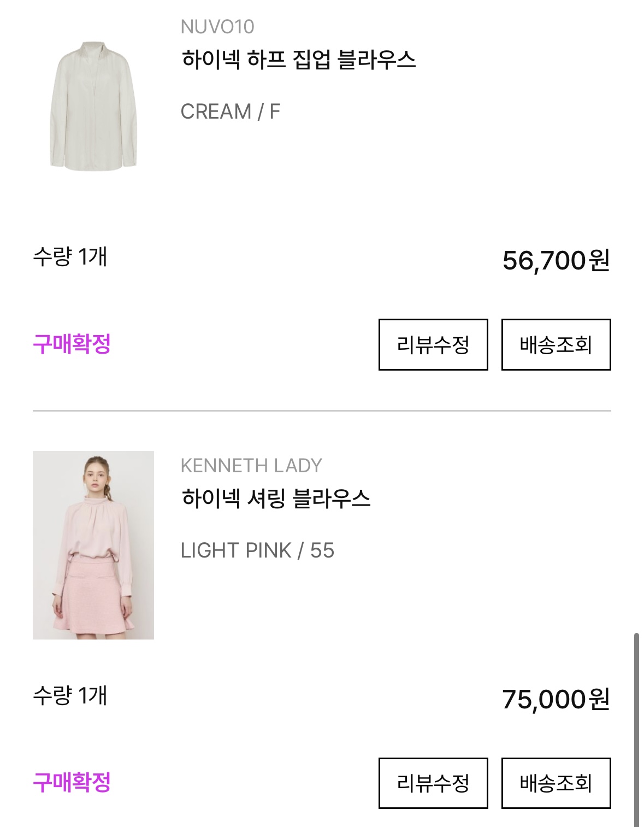Click the 56,700원 price

click(x=556, y=260)
